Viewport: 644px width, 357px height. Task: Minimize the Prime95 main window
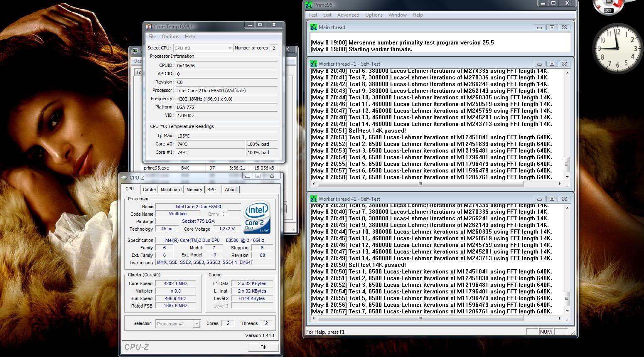pyautogui.click(x=543, y=4)
